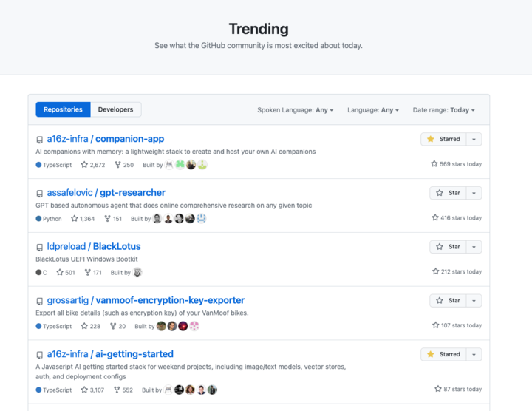The image size is (532, 411).
Task: Open the Date range: Today dropdown
Action: (x=443, y=110)
